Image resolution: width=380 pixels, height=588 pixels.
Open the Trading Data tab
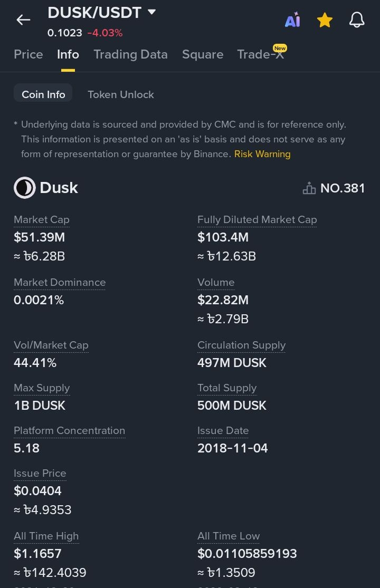pyautogui.click(x=130, y=54)
